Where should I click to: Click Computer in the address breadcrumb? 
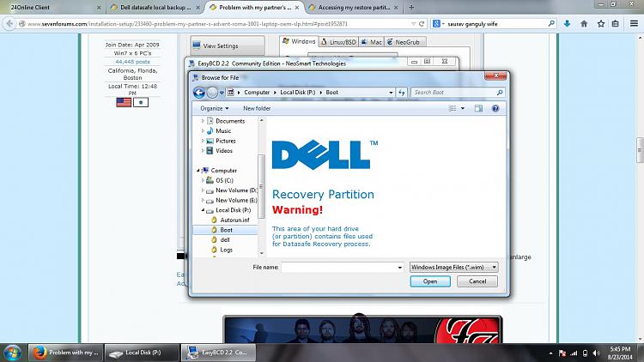(x=257, y=93)
